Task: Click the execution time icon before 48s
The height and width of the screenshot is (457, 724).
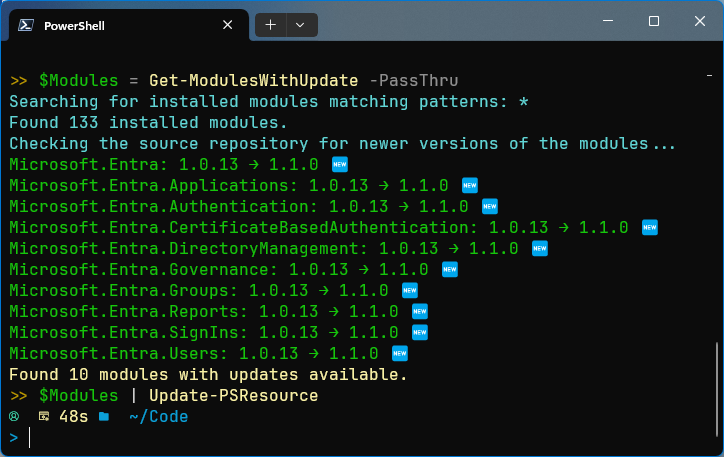Action: coord(44,417)
